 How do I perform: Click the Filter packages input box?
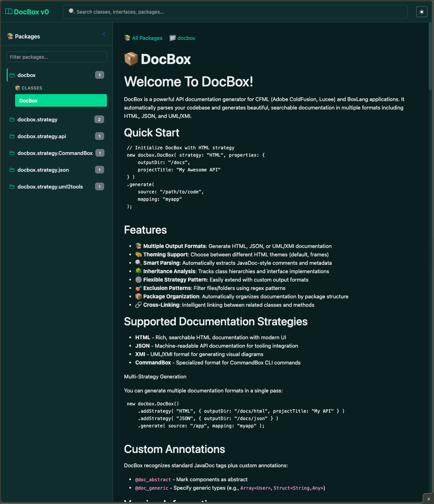(x=56, y=57)
